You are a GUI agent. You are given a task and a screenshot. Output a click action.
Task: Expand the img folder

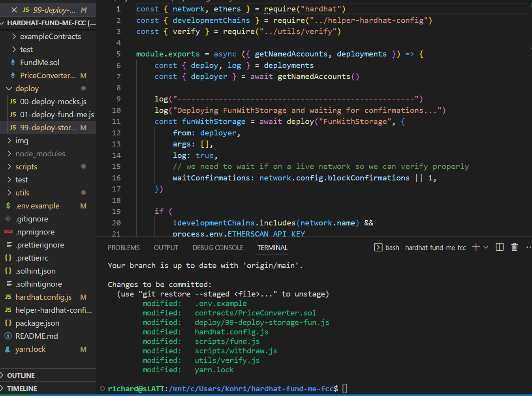(x=48, y=141)
